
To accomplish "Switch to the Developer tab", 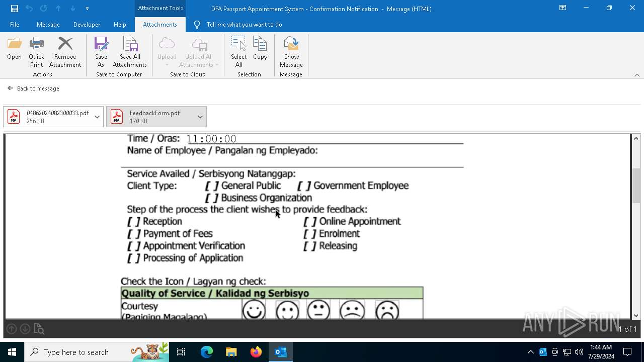I will coord(87,25).
